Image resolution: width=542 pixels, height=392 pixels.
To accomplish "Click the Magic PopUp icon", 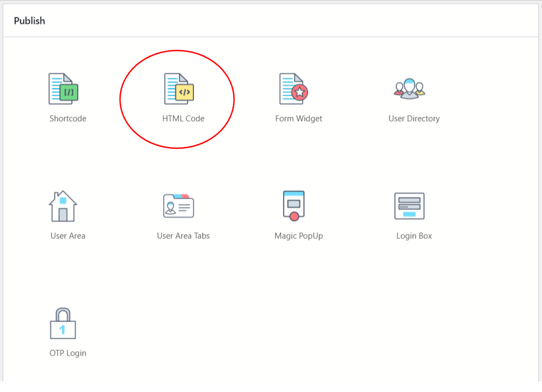I will (294, 206).
